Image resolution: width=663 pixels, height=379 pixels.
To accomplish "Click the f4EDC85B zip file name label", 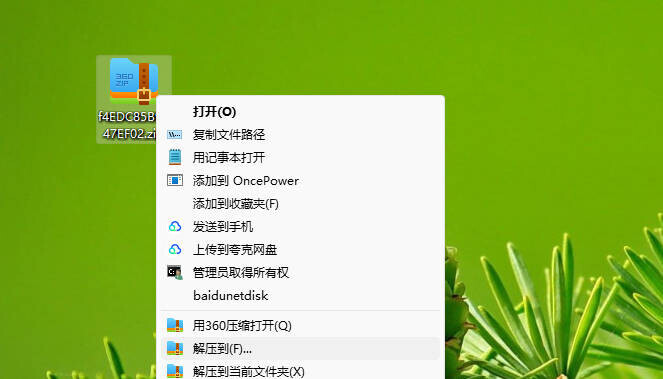I will coord(127,125).
